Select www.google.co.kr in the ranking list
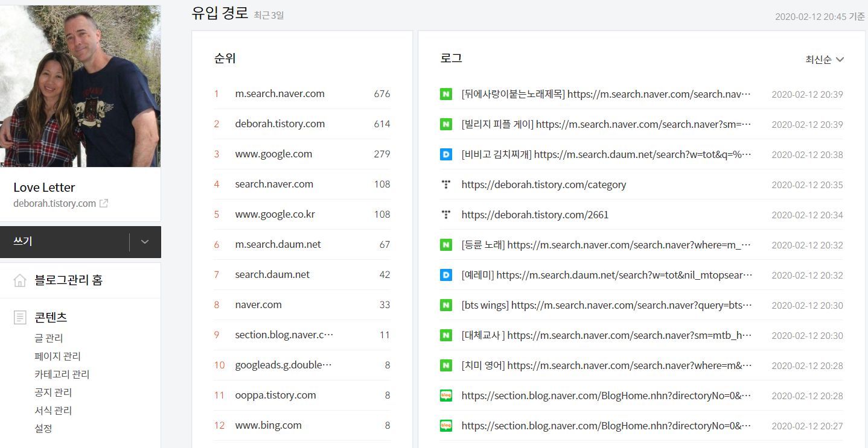The image size is (868, 448). 275,214
